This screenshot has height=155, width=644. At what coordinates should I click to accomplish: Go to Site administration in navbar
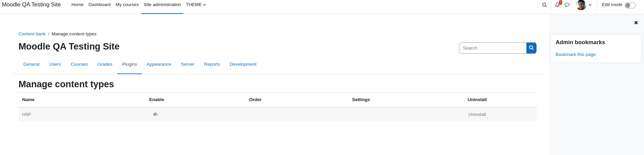pyautogui.click(x=162, y=5)
